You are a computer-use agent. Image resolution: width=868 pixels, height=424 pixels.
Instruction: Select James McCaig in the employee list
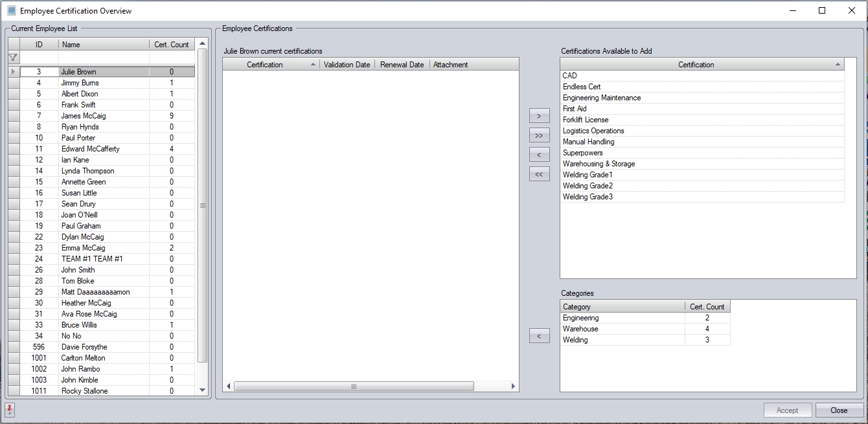coord(84,116)
